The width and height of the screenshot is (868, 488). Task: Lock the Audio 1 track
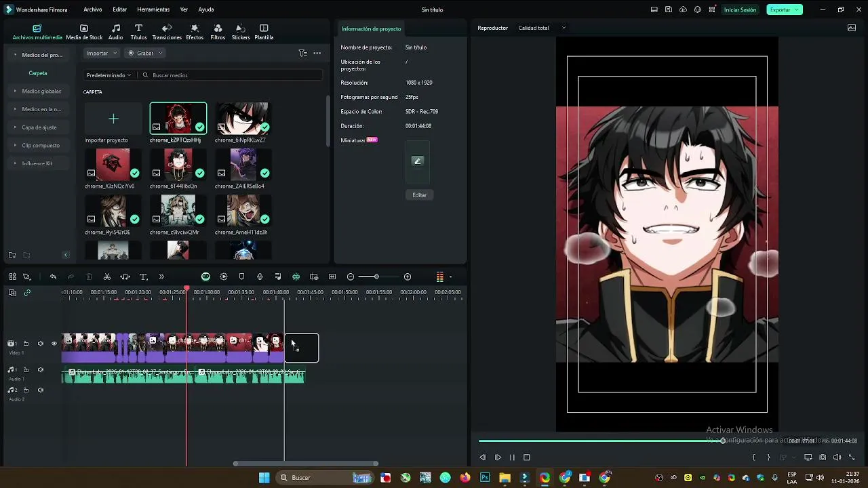(26, 370)
